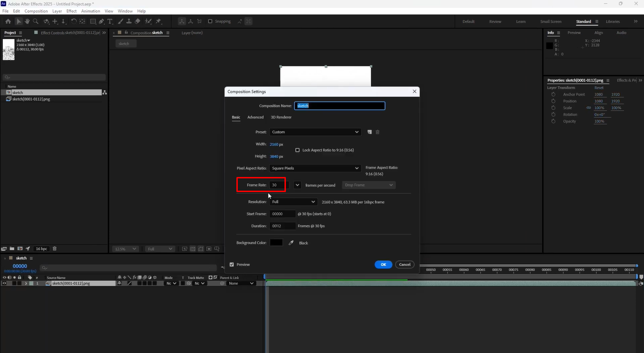Toggle the Snapping checkbox in the toolbar

[209, 21]
